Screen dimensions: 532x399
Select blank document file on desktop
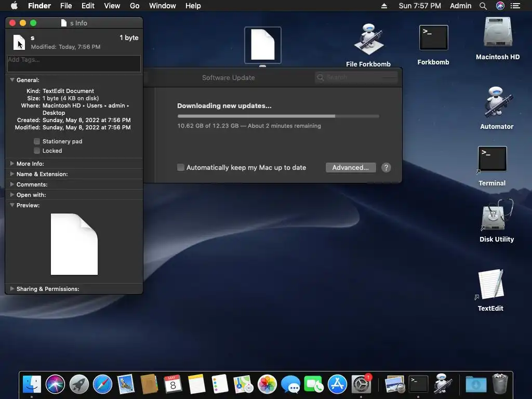(262, 45)
